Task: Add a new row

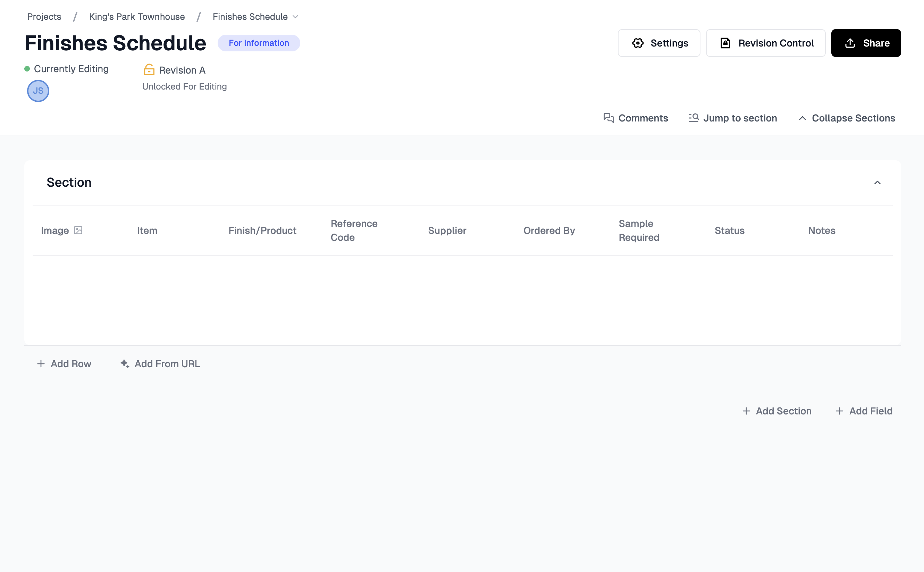Action: pyautogui.click(x=64, y=363)
